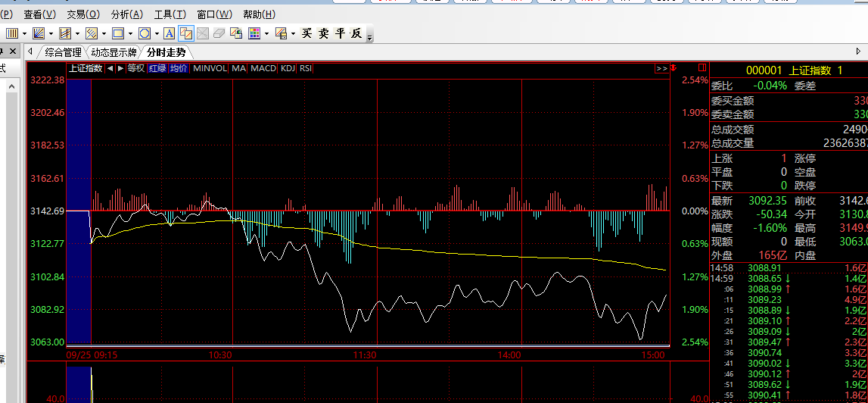Select the KDJ indicator button
This screenshot has width=868, height=403.
coord(288,68)
